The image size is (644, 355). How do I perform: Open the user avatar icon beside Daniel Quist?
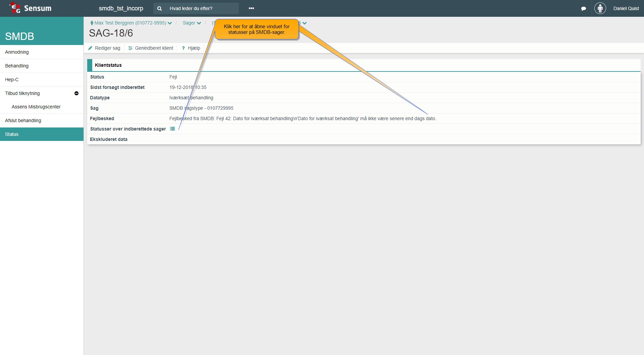tap(600, 8)
